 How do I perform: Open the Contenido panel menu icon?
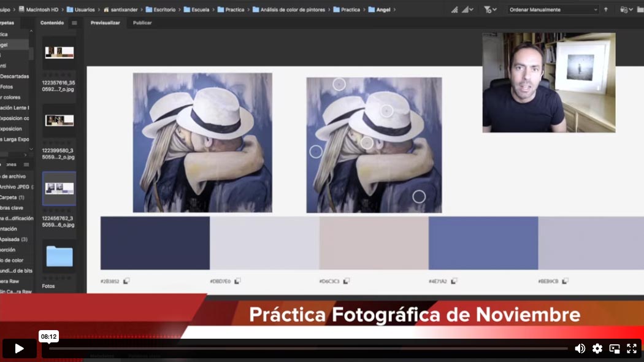(74, 23)
